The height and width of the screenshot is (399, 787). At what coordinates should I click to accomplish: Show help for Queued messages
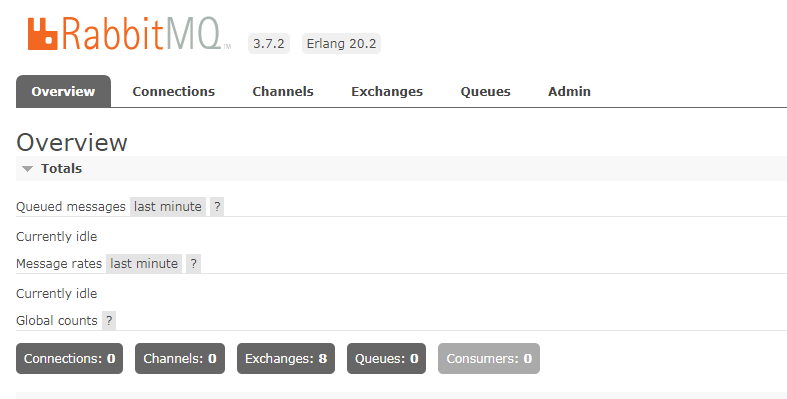pyautogui.click(x=217, y=206)
